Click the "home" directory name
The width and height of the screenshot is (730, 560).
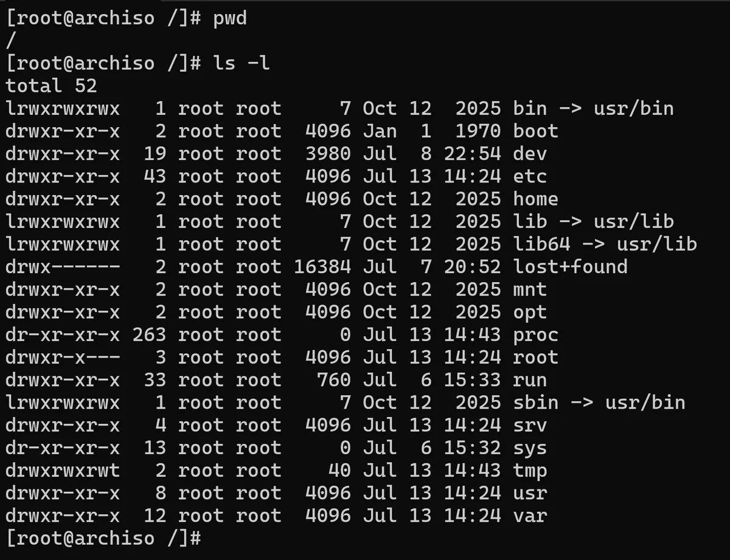(535, 199)
